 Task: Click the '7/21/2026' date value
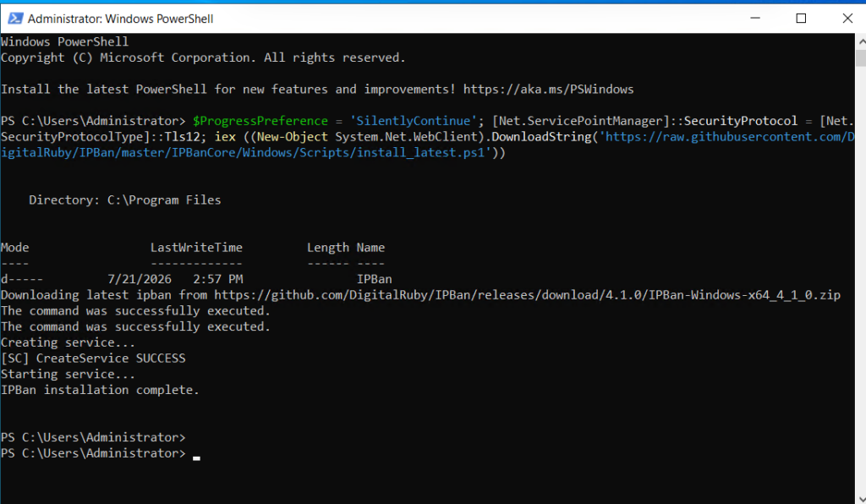140,279
